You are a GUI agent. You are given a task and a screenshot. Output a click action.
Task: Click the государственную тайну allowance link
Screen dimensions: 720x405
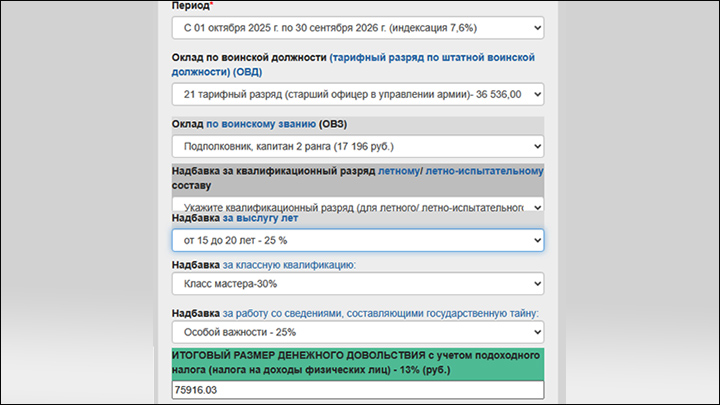[x=380, y=313]
